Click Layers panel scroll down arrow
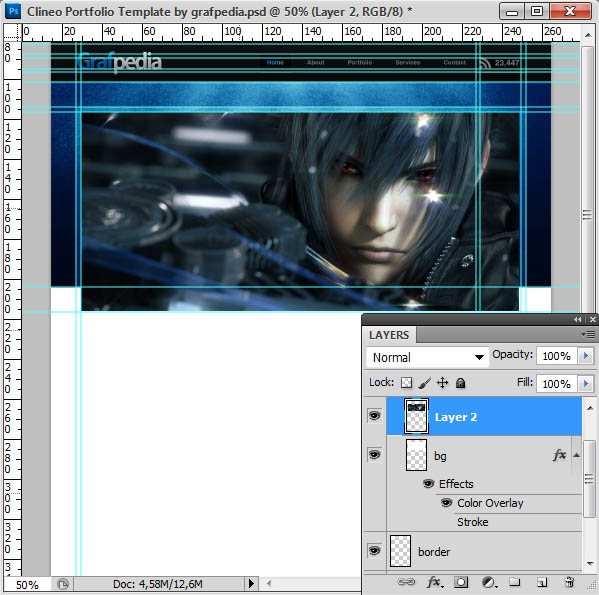Screen dimensions: 599x595 tap(589, 564)
